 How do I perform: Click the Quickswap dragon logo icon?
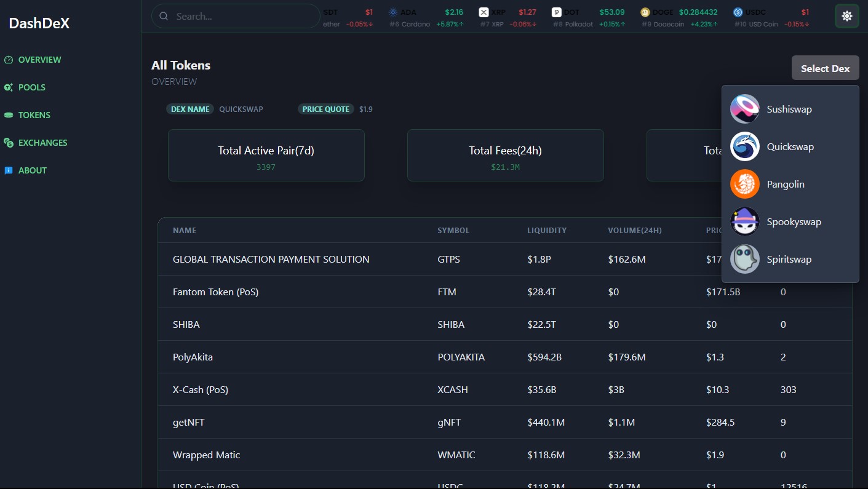click(x=744, y=146)
